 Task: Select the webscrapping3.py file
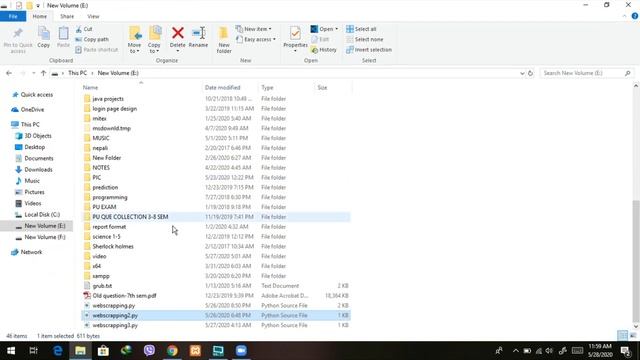216,325
